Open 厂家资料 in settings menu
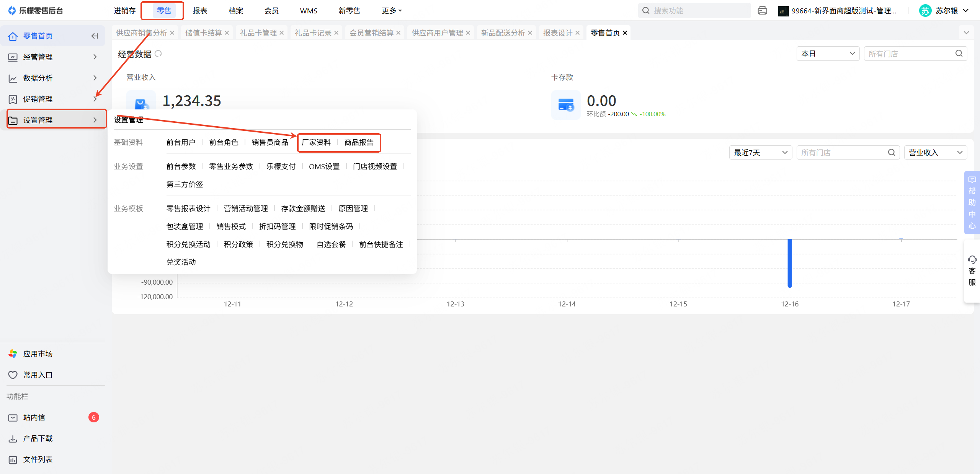This screenshot has width=980, height=474. [316, 142]
